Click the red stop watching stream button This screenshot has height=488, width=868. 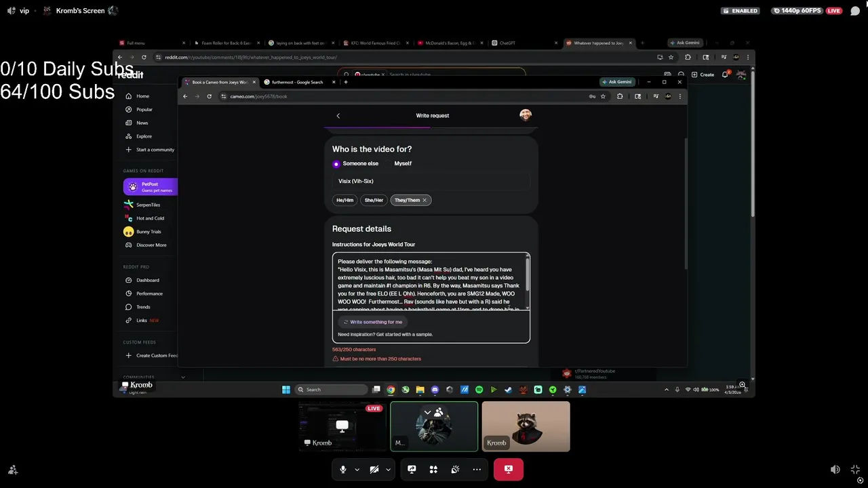(509, 469)
